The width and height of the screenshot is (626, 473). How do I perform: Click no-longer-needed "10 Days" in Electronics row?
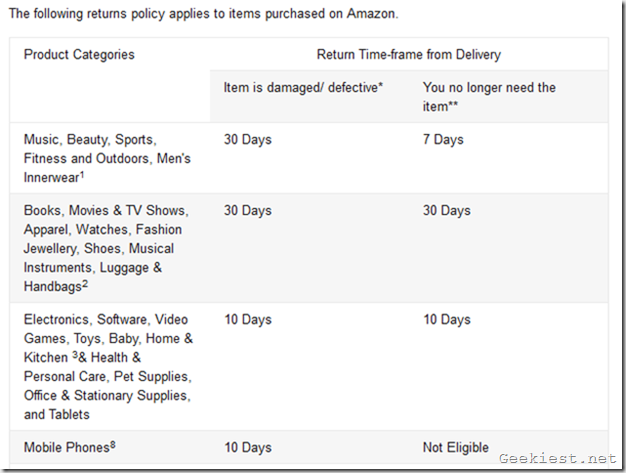click(447, 319)
